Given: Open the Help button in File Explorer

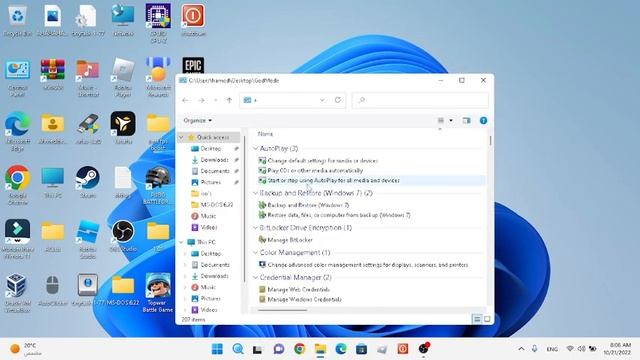Looking at the screenshot, I should point(483,120).
